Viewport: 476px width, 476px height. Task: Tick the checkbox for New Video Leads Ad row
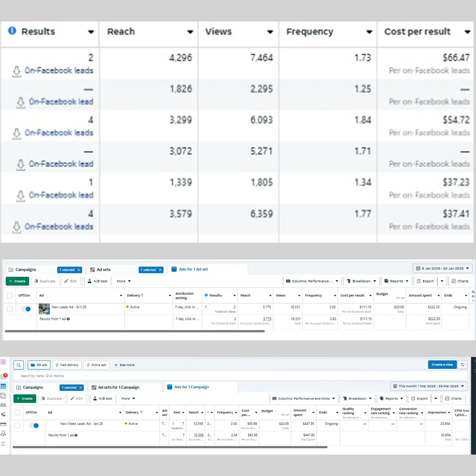pos(18,425)
